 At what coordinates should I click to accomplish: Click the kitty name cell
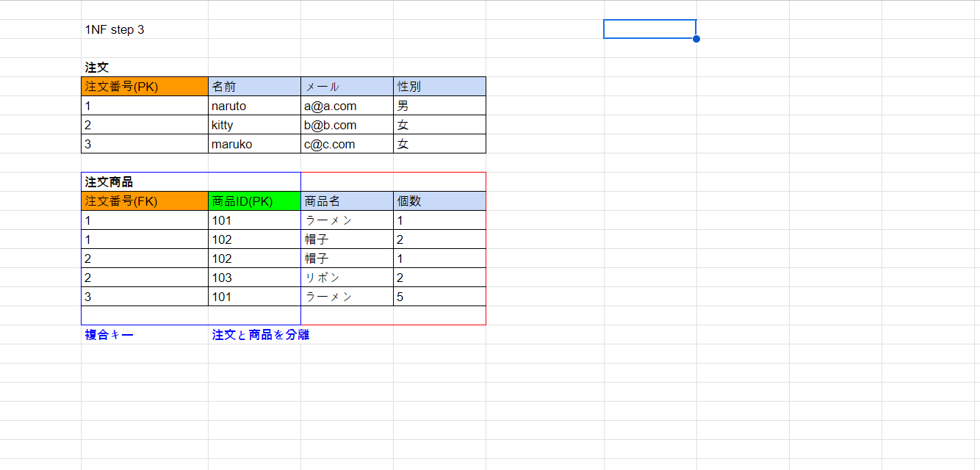[x=254, y=125]
